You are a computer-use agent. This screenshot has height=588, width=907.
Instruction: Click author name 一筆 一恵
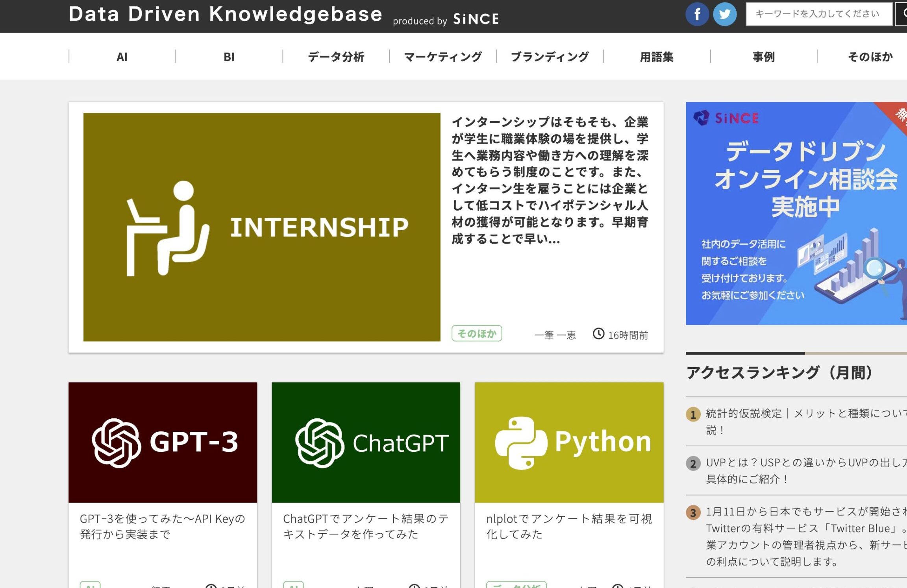pos(555,335)
